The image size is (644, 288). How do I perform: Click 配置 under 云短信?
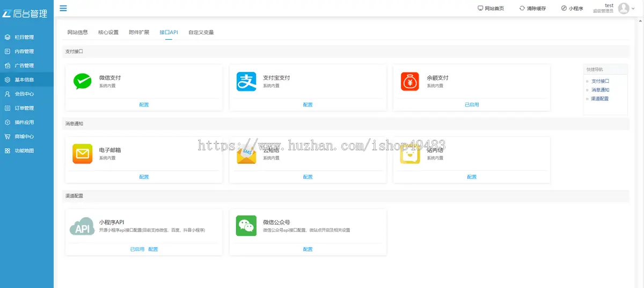(308, 177)
